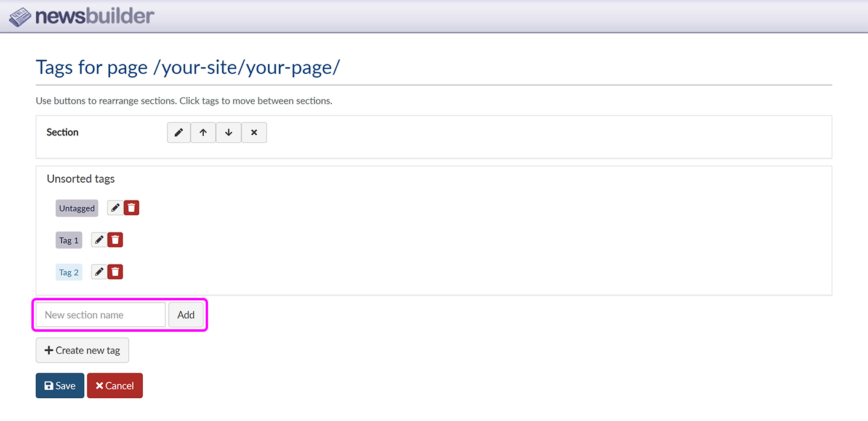
Task: Click the Untagged tag label
Action: pos(77,208)
